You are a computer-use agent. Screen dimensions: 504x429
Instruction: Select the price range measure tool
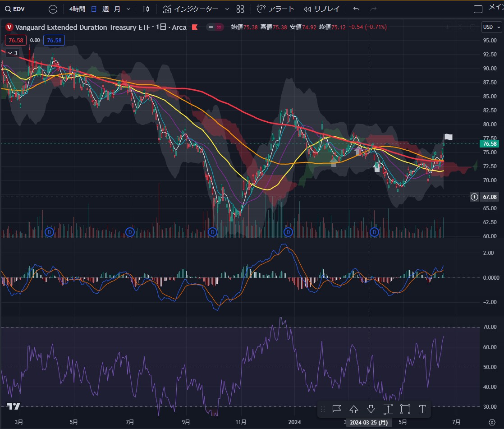(x=388, y=409)
